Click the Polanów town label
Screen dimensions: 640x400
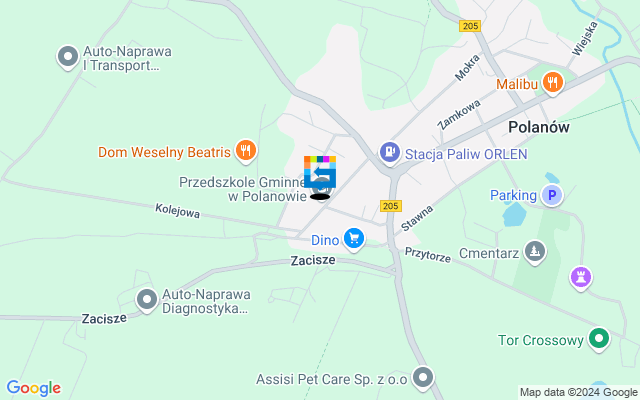[539, 127]
